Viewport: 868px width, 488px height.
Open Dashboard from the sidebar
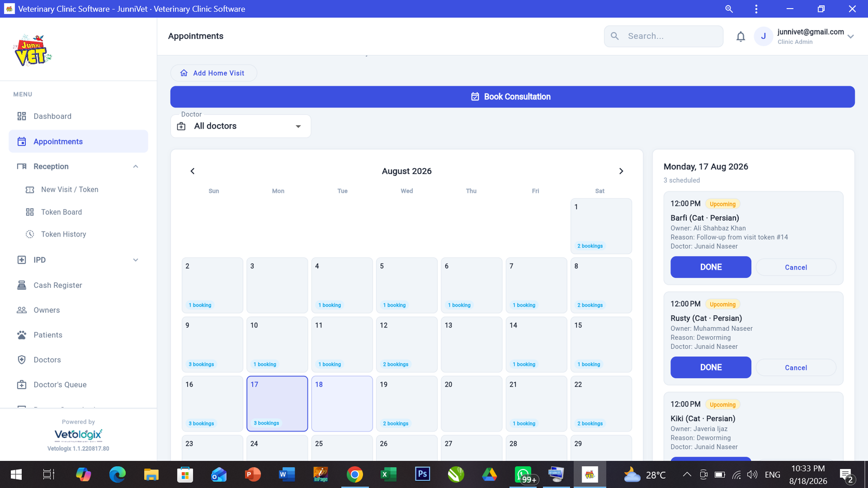click(x=78, y=116)
